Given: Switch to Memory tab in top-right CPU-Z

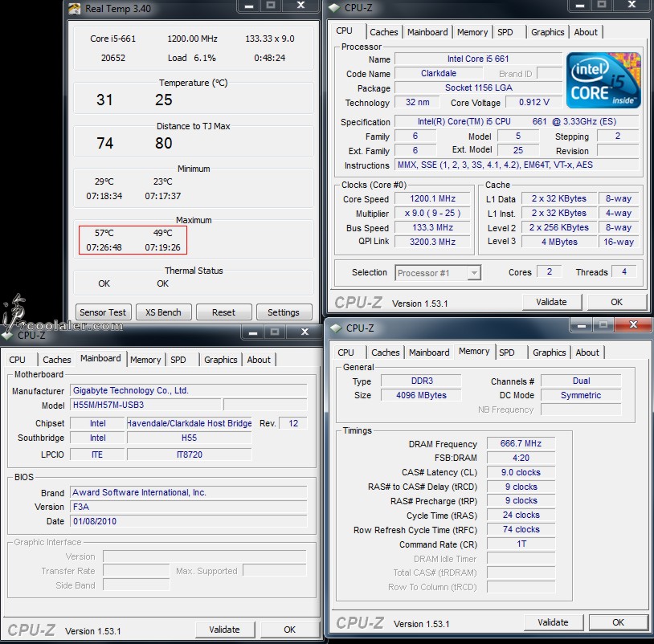Looking at the screenshot, I should click(x=472, y=32).
